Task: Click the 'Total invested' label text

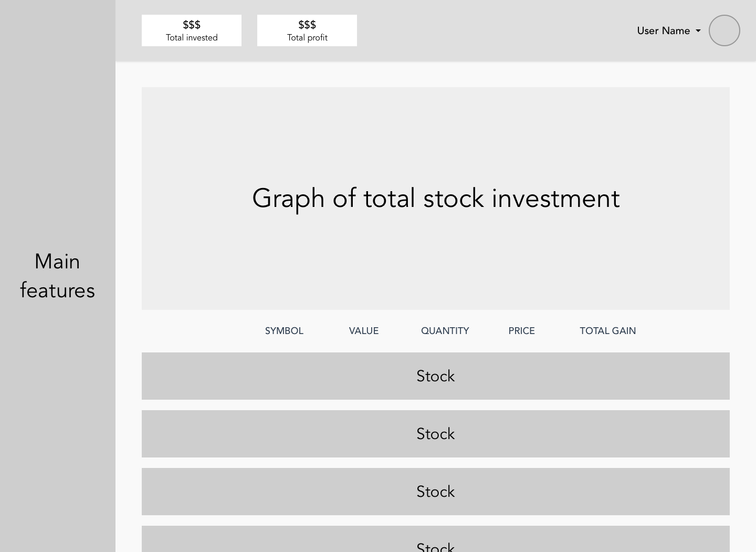Action: click(x=192, y=38)
